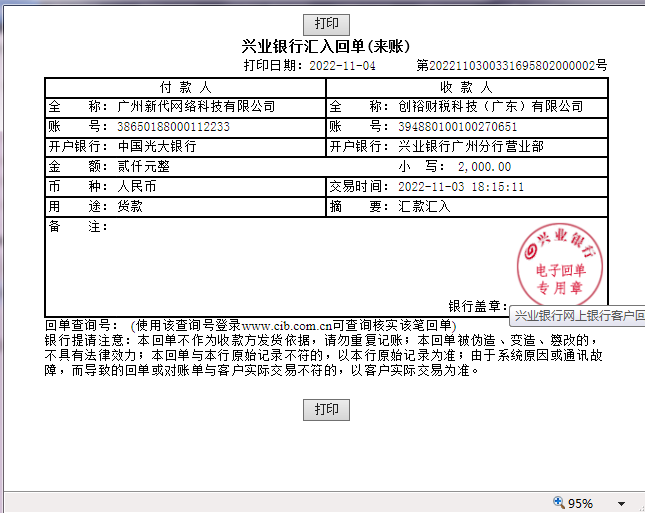Click the 备注 remarks label

(x=78, y=226)
